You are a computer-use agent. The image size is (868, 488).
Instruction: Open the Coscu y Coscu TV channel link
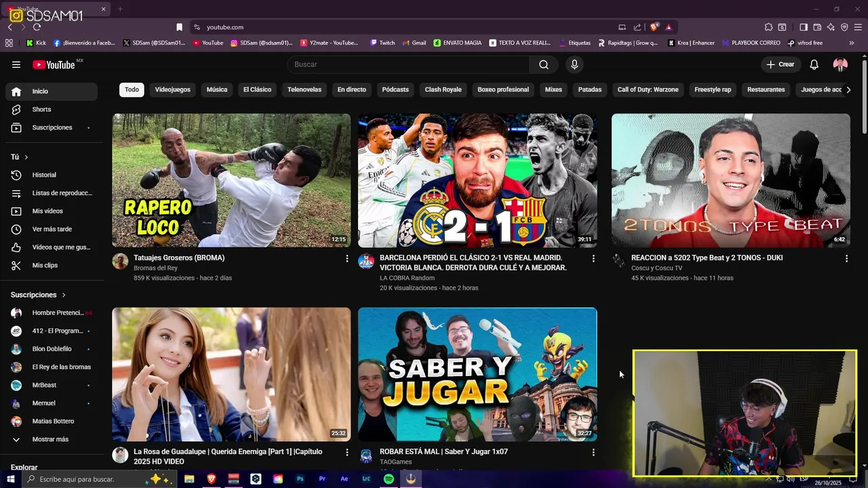click(x=656, y=268)
